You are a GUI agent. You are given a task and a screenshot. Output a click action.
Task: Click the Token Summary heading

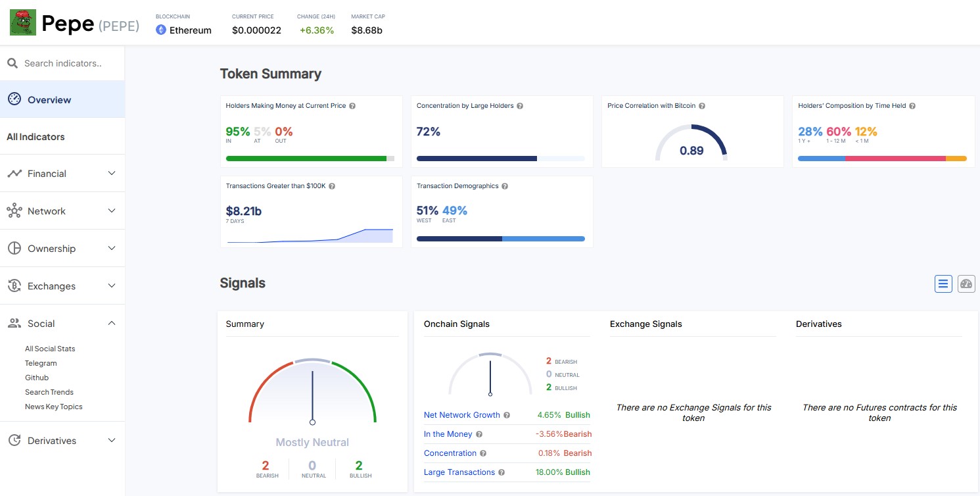click(x=271, y=74)
